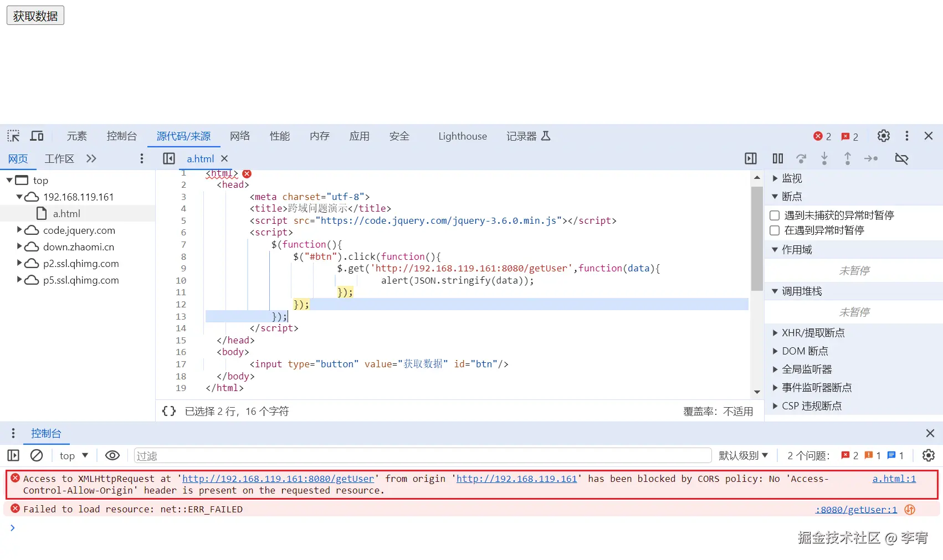This screenshot has width=943, height=560.
Task: Close the a.html editor tab
Action: (x=224, y=158)
